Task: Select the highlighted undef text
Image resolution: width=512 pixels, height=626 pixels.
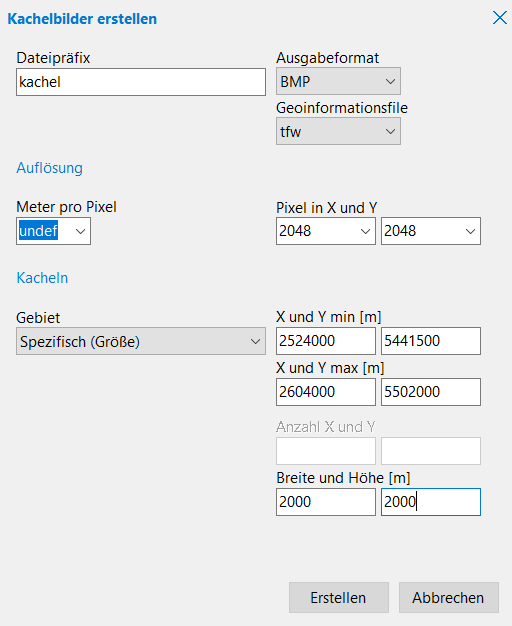Action: point(38,231)
